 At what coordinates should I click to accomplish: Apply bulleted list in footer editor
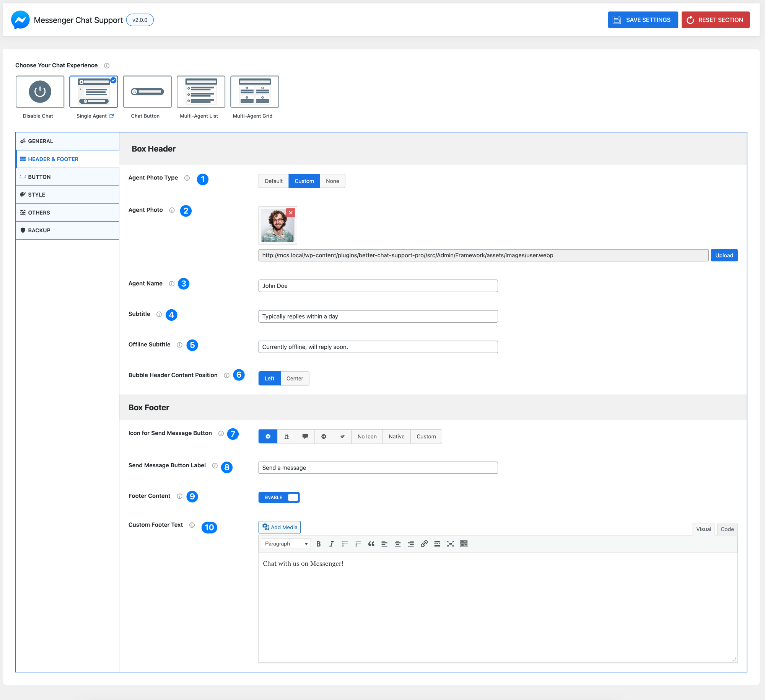click(x=345, y=543)
